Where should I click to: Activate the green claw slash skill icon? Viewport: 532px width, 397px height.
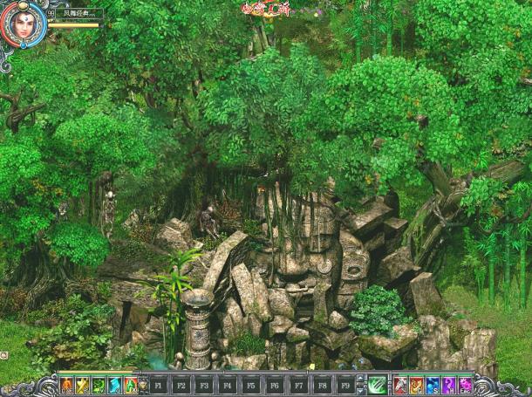378,386
